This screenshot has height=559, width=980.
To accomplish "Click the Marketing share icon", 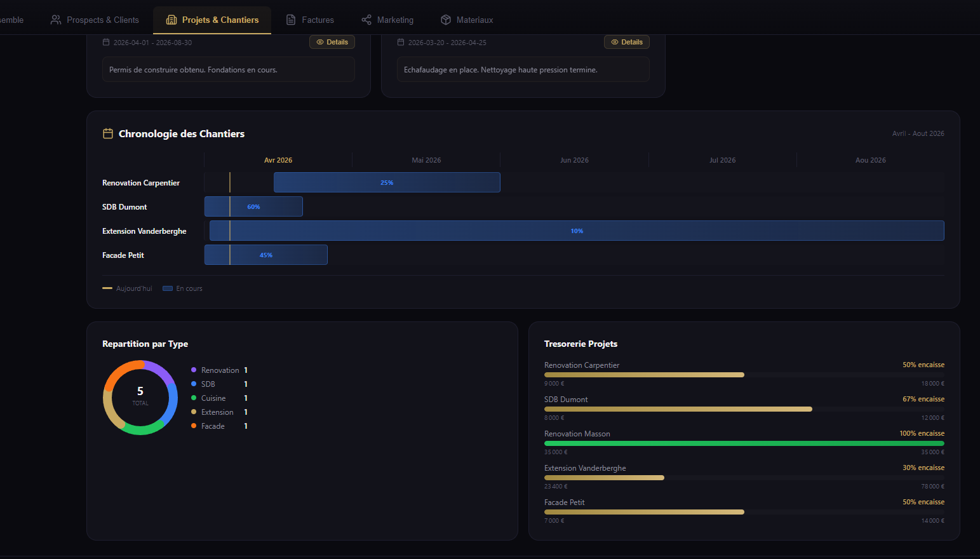I will [366, 20].
